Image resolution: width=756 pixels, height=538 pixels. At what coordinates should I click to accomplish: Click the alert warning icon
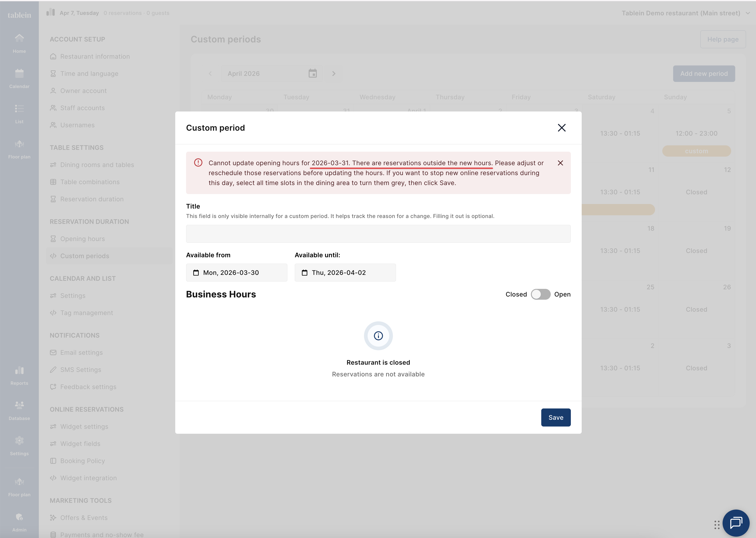pos(198,163)
